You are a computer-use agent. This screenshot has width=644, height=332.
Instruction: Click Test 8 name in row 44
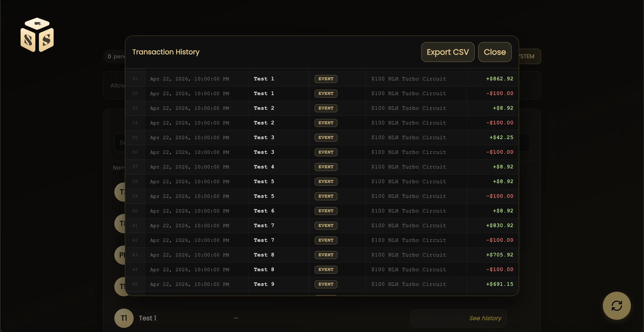[x=264, y=270]
